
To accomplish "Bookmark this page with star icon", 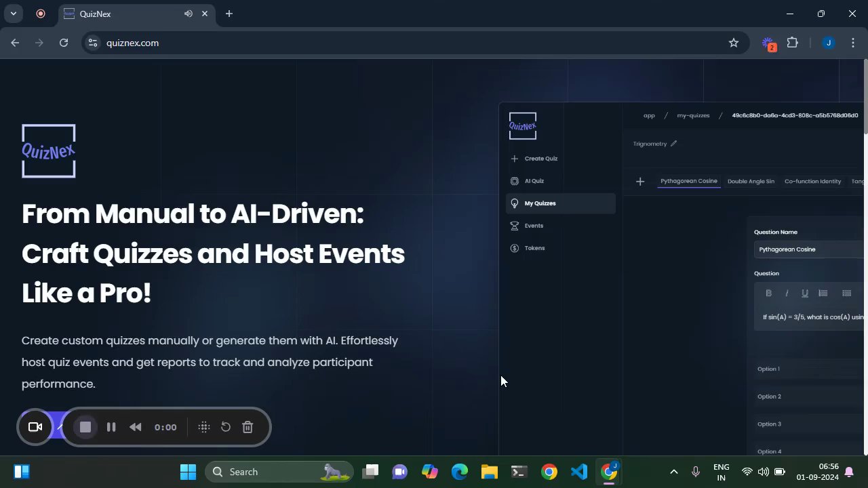I will [734, 43].
